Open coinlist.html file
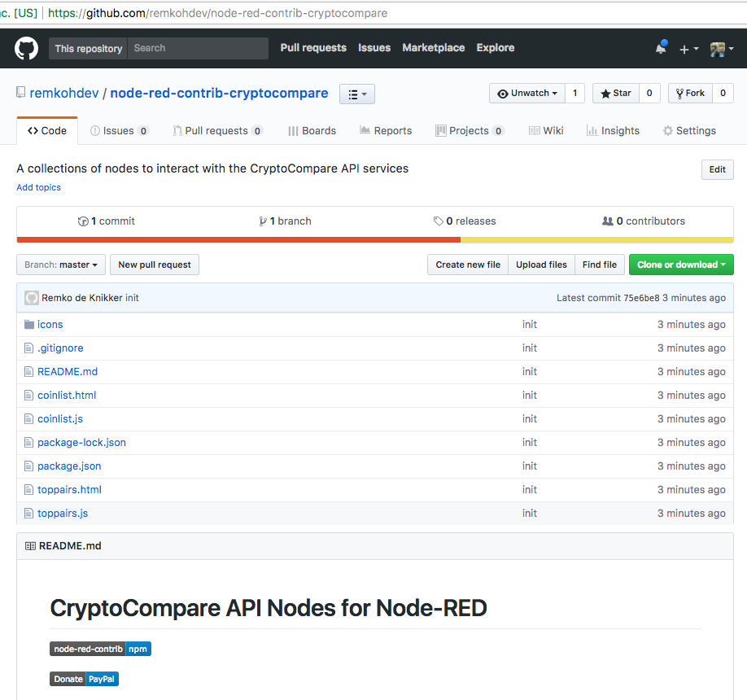The width and height of the screenshot is (747, 700). [67, 396]
